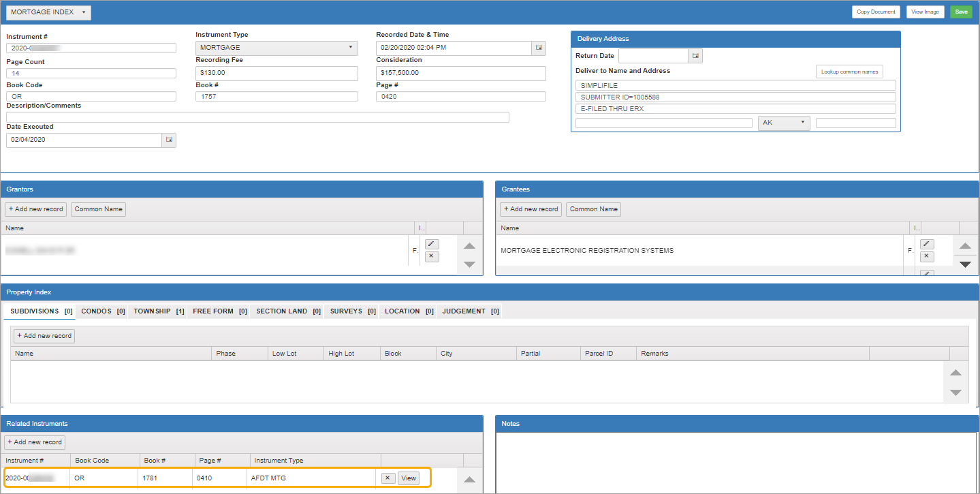Viewport: 980px width, 494px height.
Task: Delete the grantor record with X icon
Action: (432, 257)
